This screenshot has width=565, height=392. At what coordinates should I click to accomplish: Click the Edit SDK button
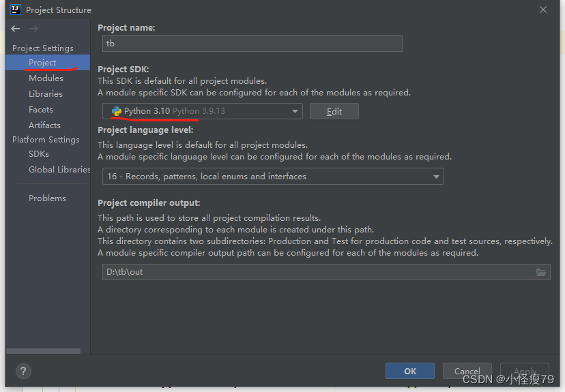coord(334,111)
